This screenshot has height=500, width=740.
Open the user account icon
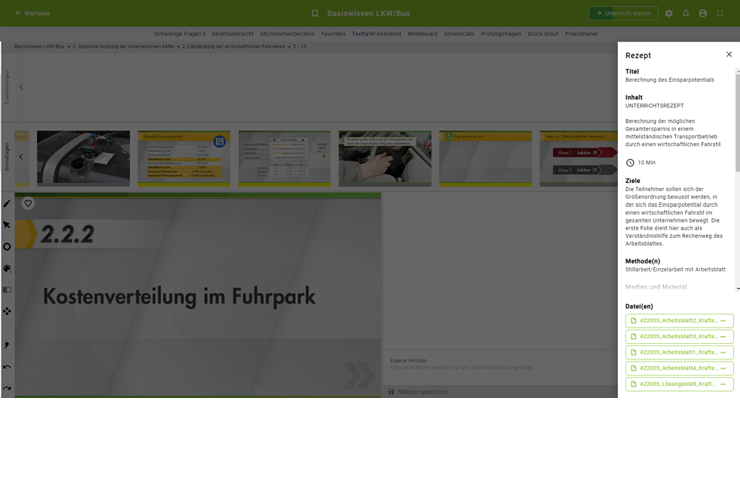(x=703, y=14)
